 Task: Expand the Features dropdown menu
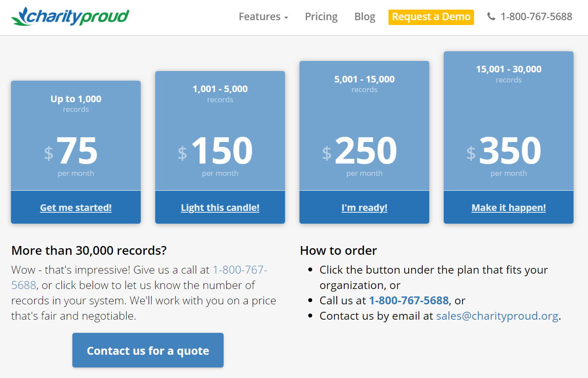tap(263, 17)
